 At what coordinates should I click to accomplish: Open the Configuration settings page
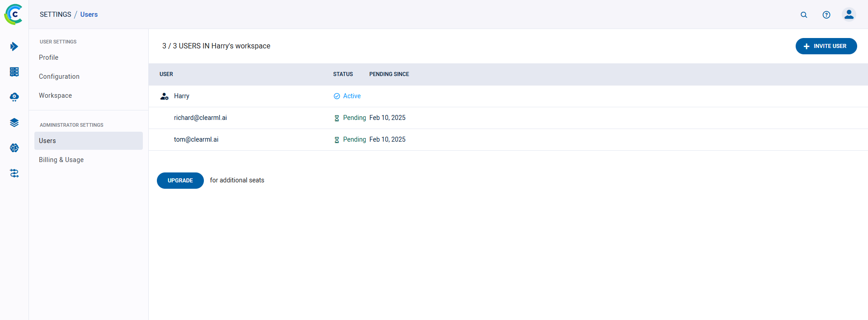click(59, 76)
